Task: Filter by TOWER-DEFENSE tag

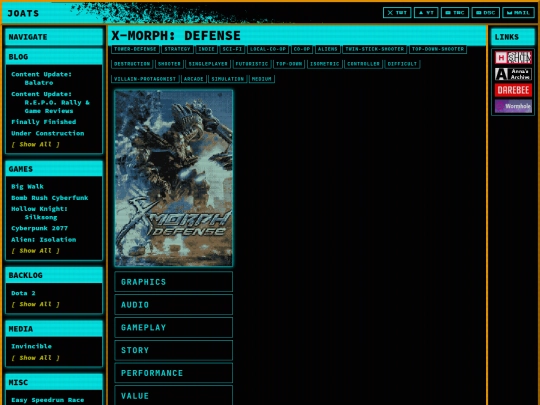Action: pyautogui.click(x=135, y=49)
